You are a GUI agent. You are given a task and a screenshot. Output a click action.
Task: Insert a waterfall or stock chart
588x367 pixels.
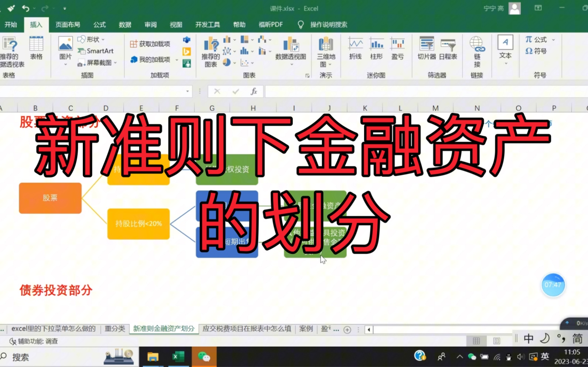(x=265, y=40)
